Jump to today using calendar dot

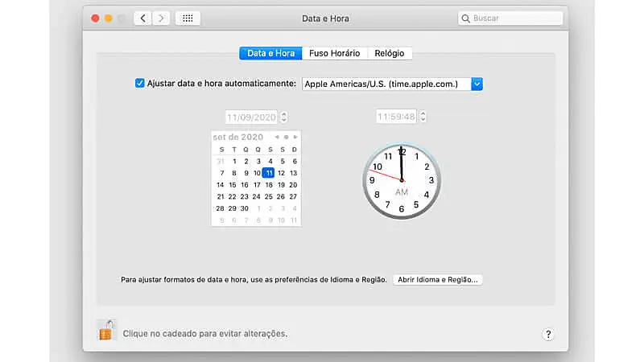pos(287,137)
